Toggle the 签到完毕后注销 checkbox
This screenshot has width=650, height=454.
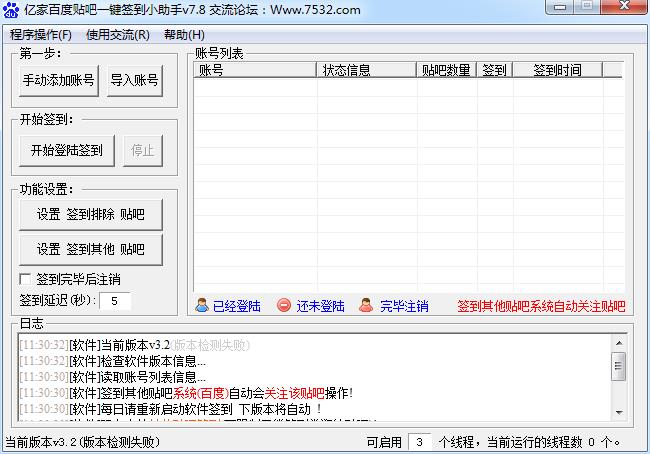pos(26,279)
